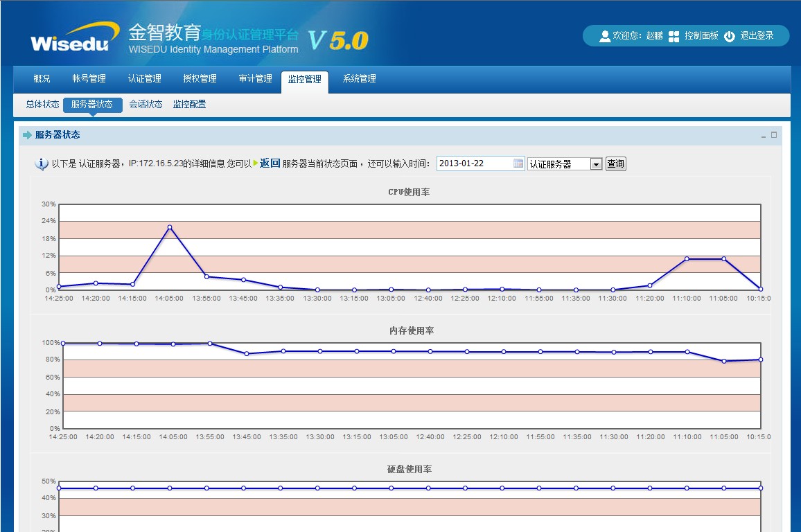Click the logout power icon
The image size is (801, 532).
tap(729, 36)
